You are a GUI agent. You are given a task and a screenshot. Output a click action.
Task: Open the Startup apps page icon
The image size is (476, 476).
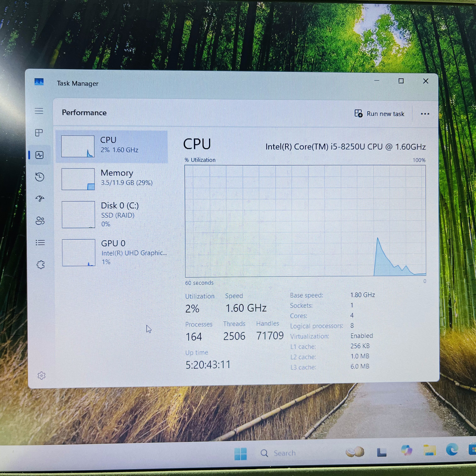tap(40, 198)
